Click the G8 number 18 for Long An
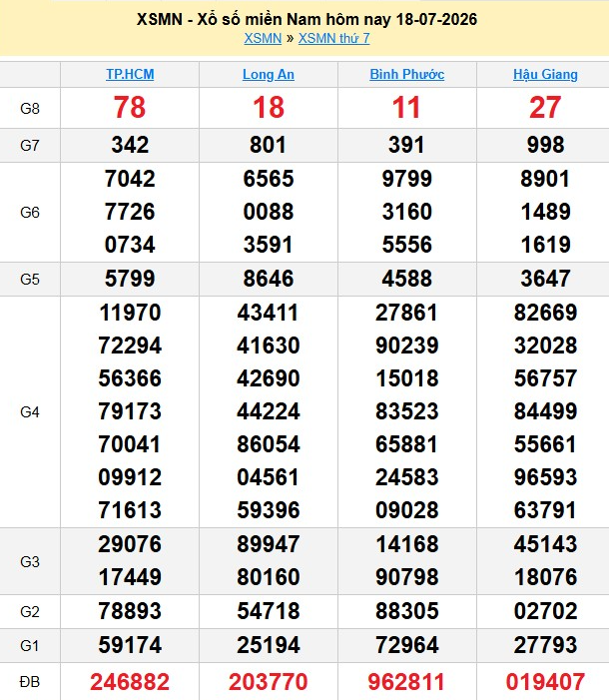The image size is (609, 700). 269,108
